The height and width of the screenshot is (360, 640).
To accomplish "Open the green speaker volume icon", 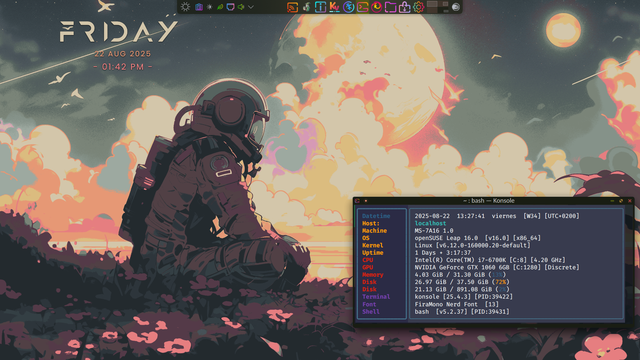I will point(241,7).
